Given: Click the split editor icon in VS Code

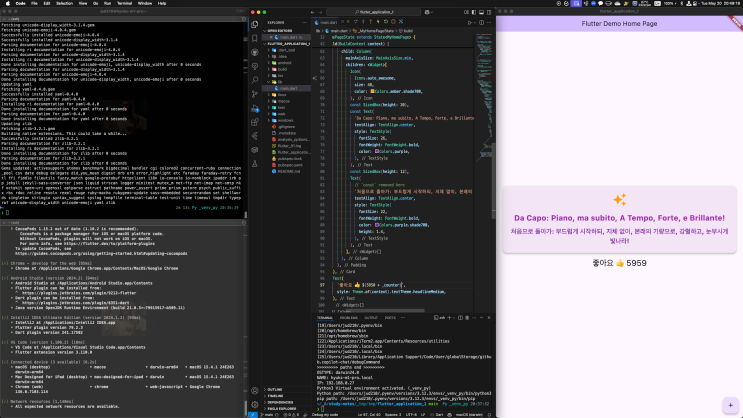Looking at the screenshot, I should coord(481,22).
